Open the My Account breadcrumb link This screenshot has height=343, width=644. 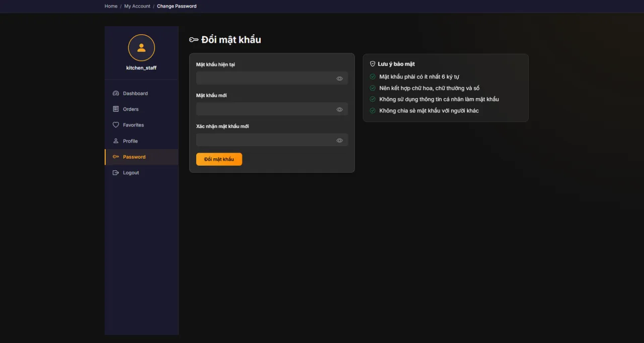tap(137, 6)
